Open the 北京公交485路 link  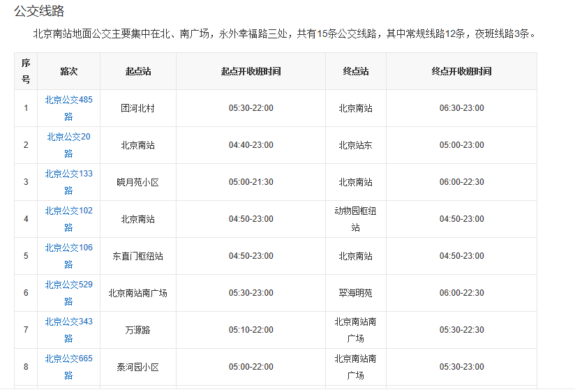[68, 108]
